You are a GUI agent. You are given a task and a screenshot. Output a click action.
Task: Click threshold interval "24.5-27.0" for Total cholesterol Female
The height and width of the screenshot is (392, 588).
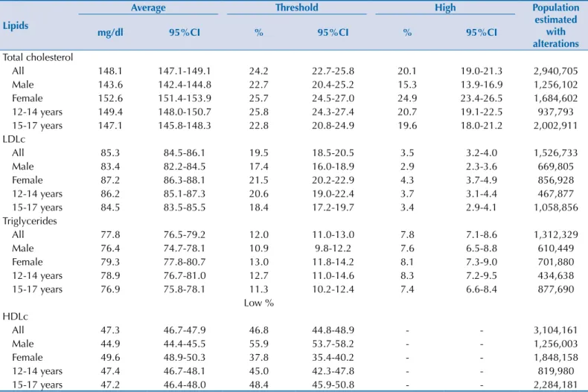pyautogui.click(x=333, y=98)
